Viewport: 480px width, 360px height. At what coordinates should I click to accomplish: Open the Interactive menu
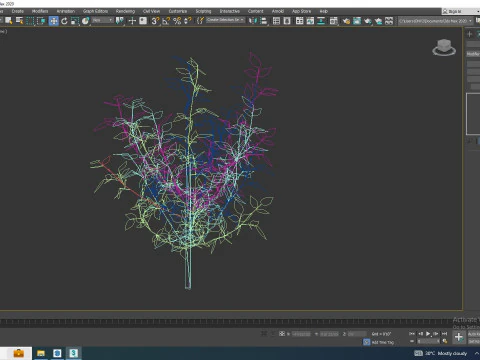(x=230, y=11)
